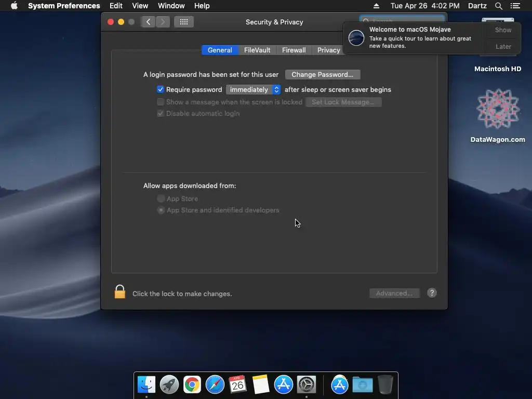Click the date and time in menu bar
This screenshot has width=532, height=399.
(425, 6)
